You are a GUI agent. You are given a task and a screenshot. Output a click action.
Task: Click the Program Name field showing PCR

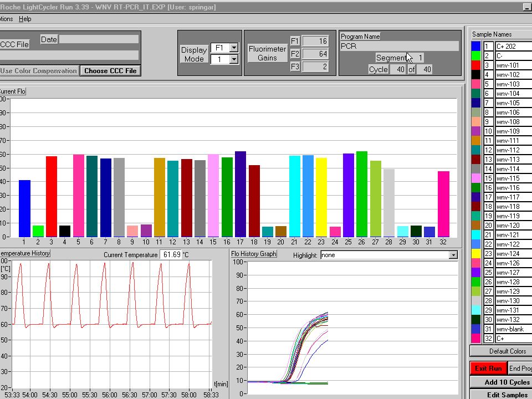pos(400,46)
